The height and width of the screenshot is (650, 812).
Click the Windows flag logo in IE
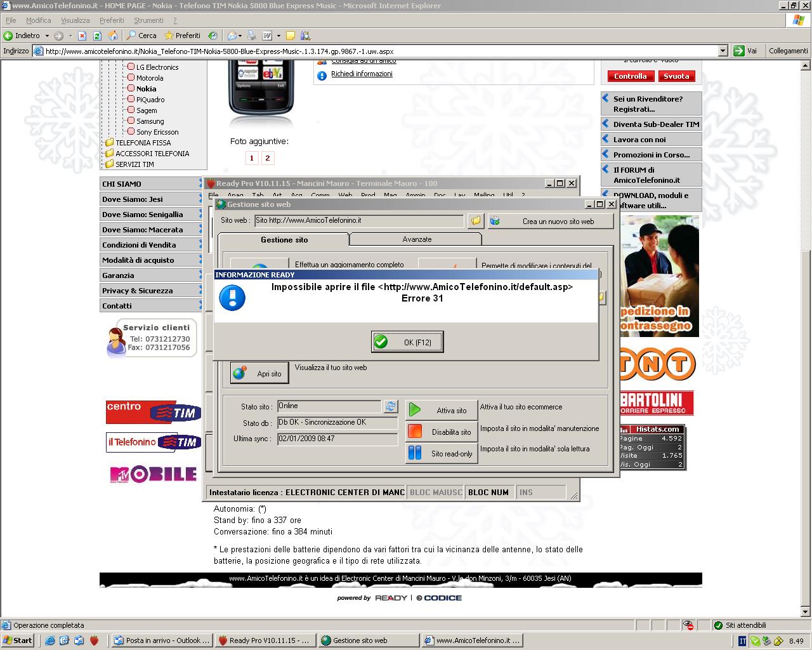[x=799, y=20]
